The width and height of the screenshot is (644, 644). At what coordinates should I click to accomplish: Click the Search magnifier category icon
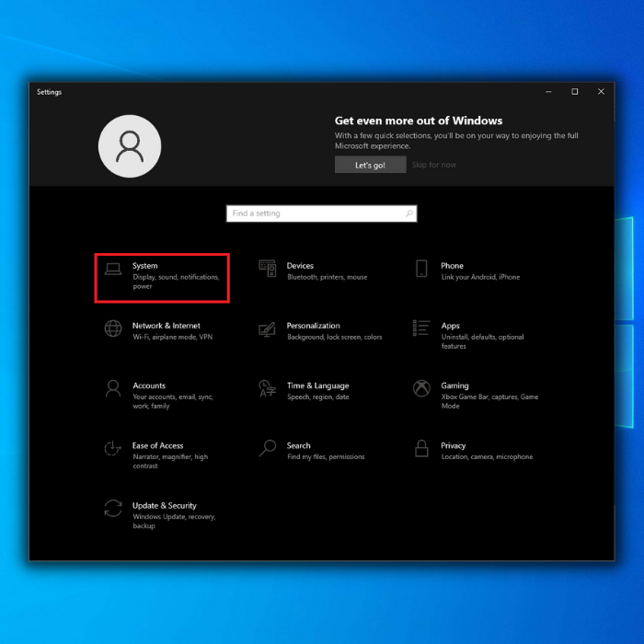click(268, 448)
